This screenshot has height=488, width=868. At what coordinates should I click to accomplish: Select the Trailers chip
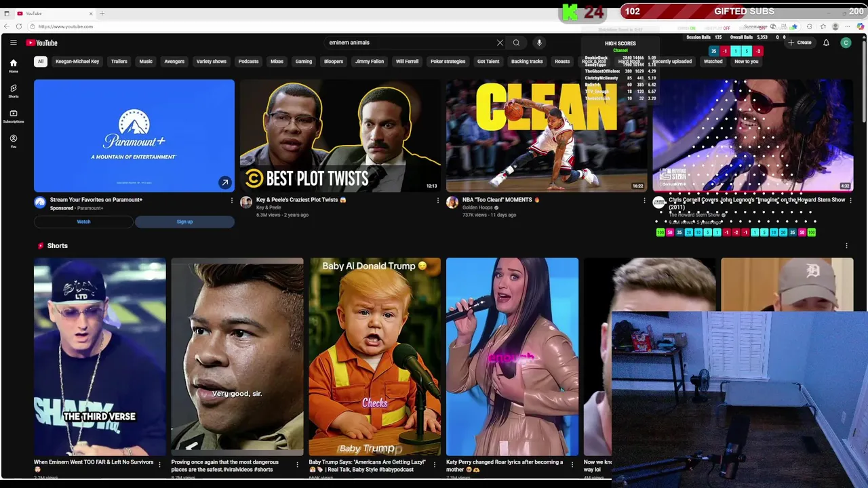click(x=119, y=62)
